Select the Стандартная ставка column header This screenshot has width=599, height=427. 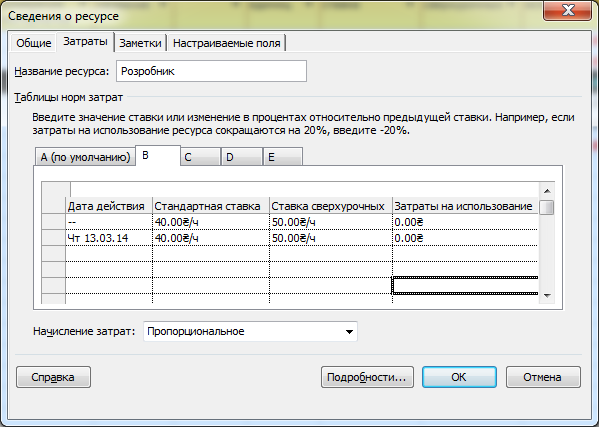211,206
